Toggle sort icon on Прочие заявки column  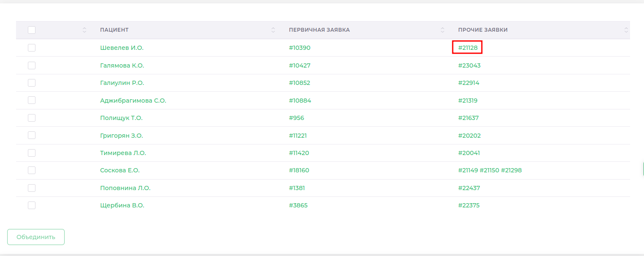[x=626, y=30]
